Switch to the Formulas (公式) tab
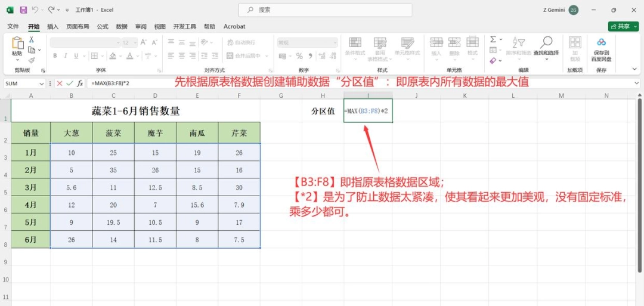The width and height of the screenshot is (644, 306). 103,26
